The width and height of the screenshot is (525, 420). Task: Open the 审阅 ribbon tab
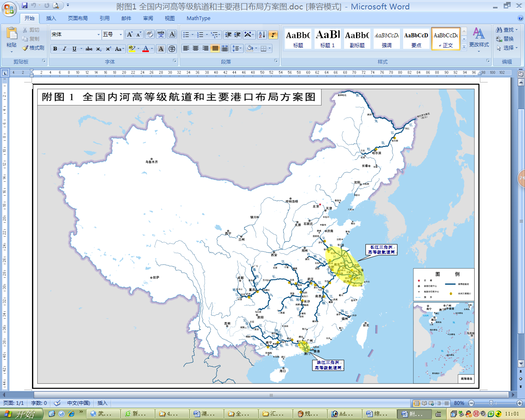(148, 18)
